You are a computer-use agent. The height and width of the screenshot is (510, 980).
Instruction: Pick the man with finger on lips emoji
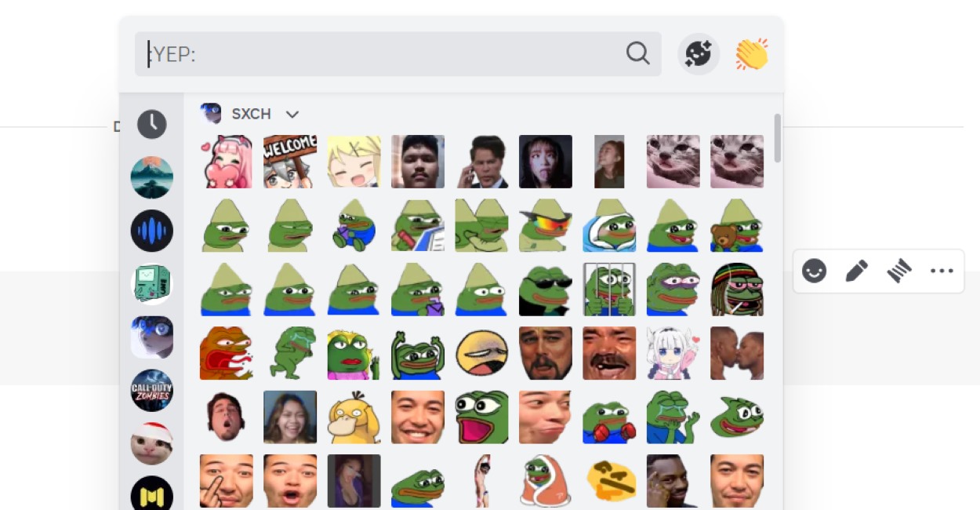227,481
